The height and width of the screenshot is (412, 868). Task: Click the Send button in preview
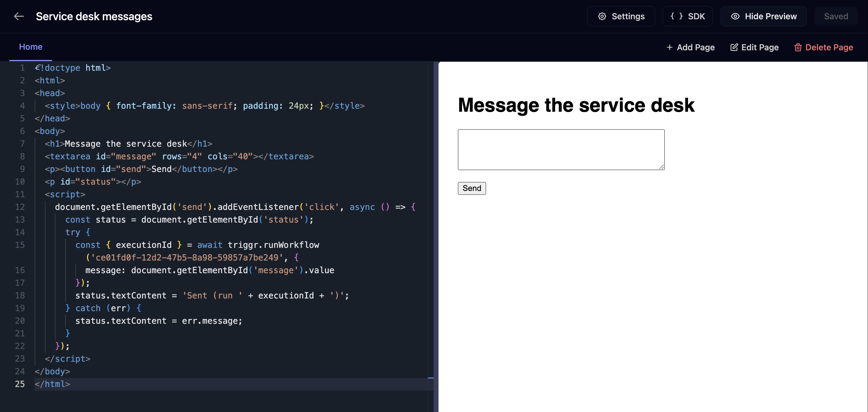point(471,188)
